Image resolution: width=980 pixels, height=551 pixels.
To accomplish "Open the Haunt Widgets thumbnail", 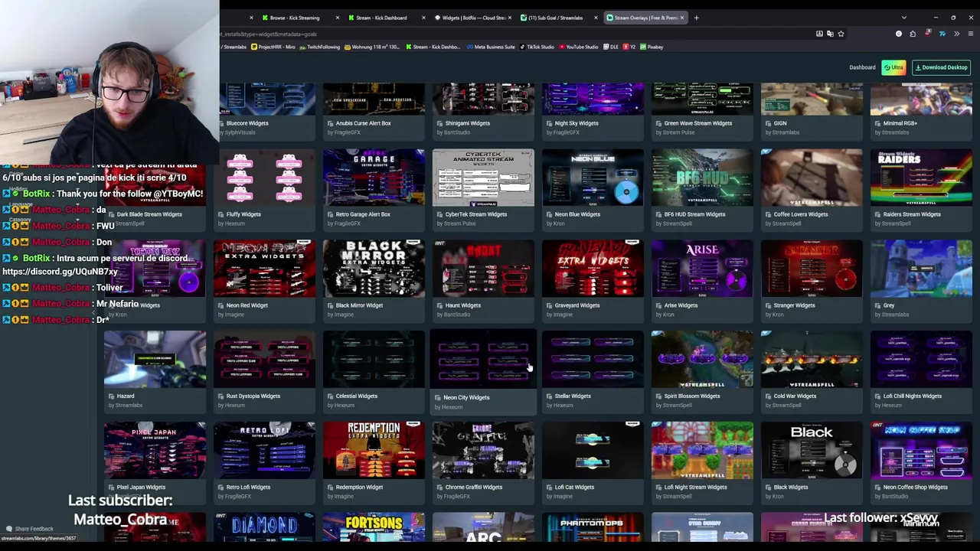I will [483, 269].
